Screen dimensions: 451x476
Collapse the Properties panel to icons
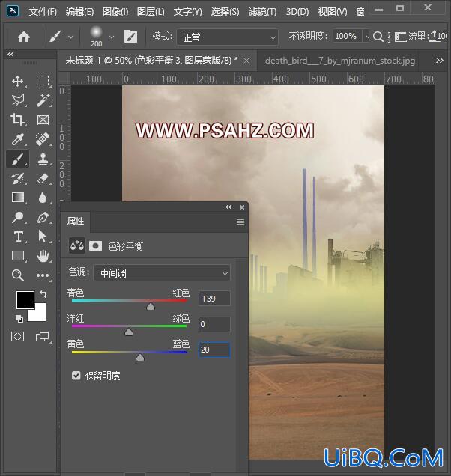[228, 207]
